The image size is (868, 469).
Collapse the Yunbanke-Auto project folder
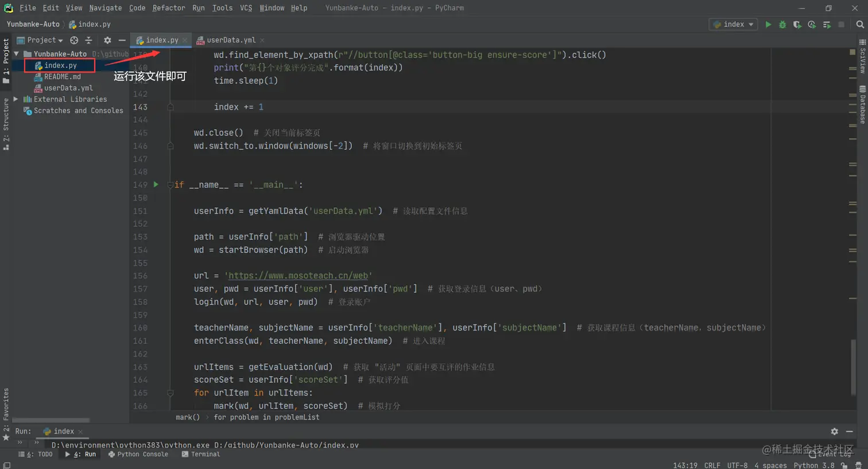coord(17,54)
